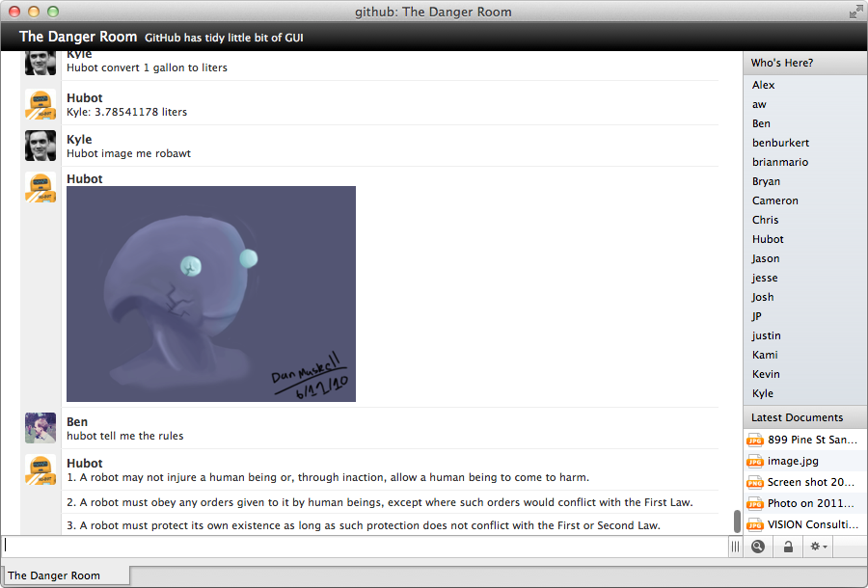
Task: Lock the room using the padlock icon
Action: coord(787,547)
